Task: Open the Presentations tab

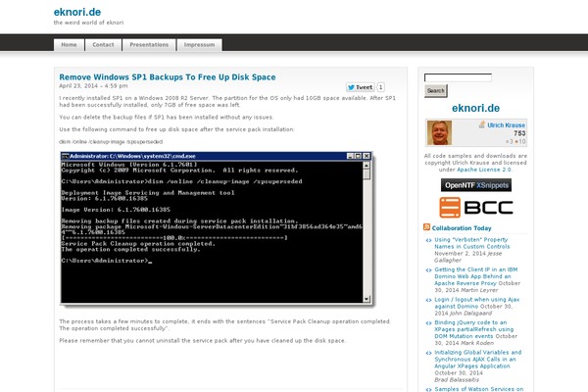Action: 149,45
